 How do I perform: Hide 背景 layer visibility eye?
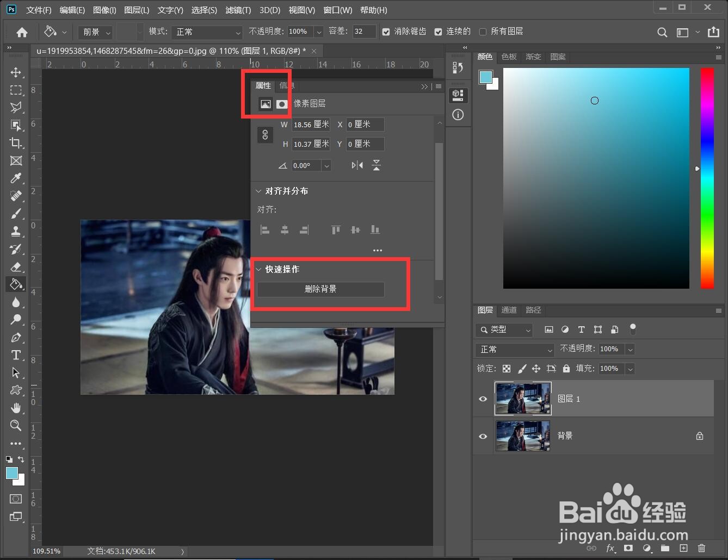pos(483,436)
